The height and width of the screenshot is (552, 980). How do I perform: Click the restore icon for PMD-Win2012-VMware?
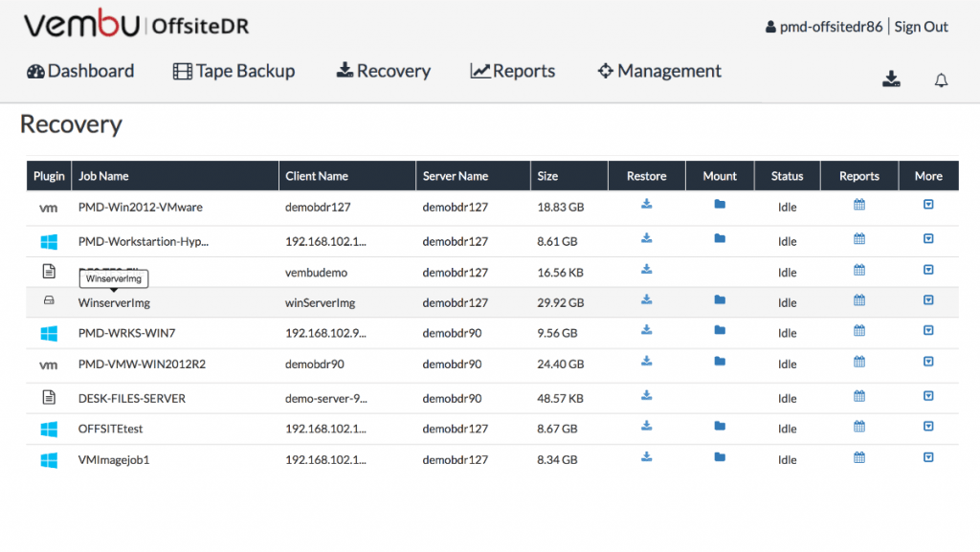647,204
